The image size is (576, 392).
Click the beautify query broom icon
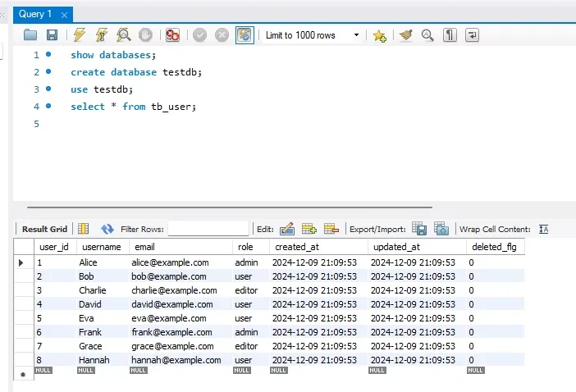[405, 35]
